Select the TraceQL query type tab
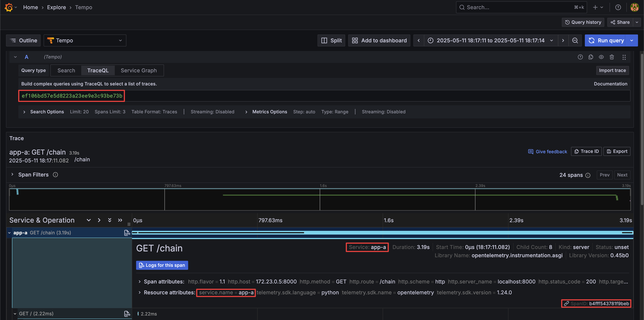 [98, 71]
